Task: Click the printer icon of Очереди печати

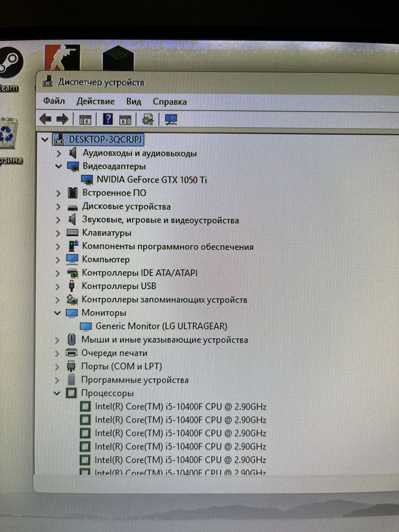Action: pyautogui.click(x=71, y=353)
